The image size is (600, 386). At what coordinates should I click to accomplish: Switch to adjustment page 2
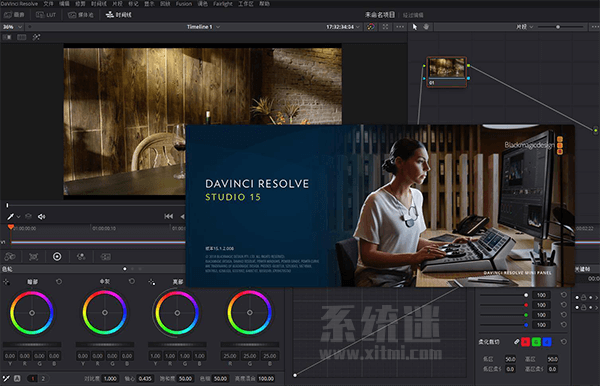coord(43,378)
